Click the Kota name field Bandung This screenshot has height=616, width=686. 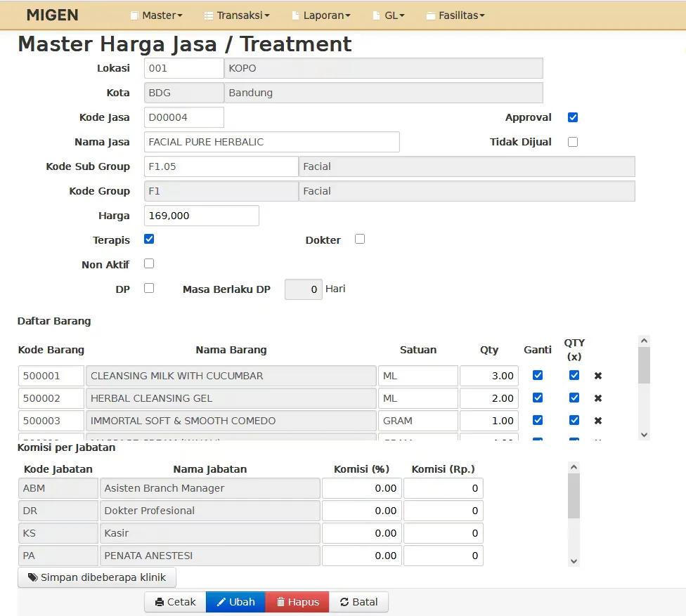pos(384,93)
